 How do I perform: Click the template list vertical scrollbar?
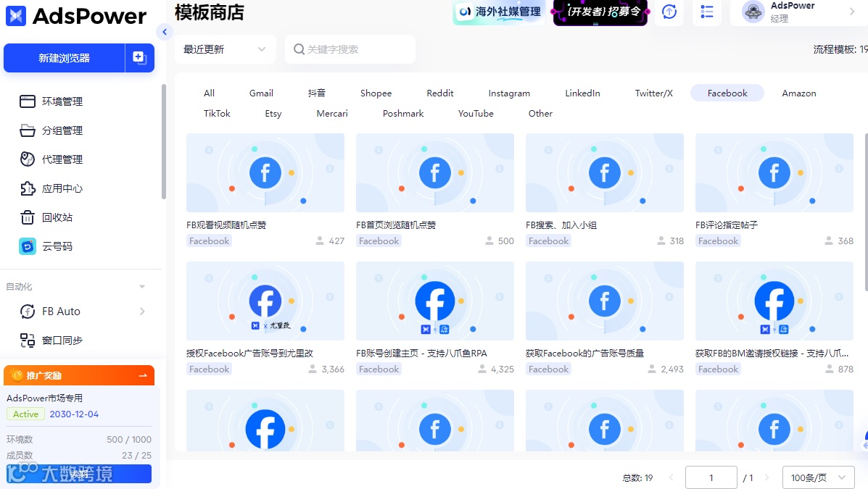click(866, 213)
